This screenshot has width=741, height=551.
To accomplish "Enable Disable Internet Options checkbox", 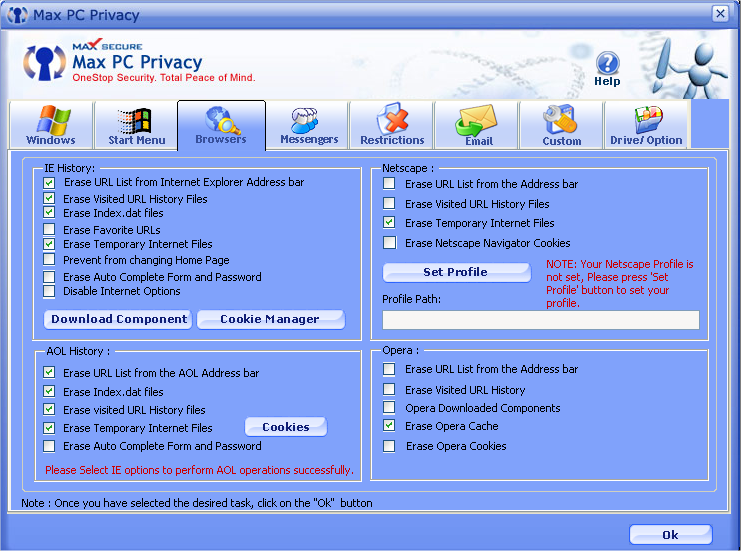I will tap(49, 291).
